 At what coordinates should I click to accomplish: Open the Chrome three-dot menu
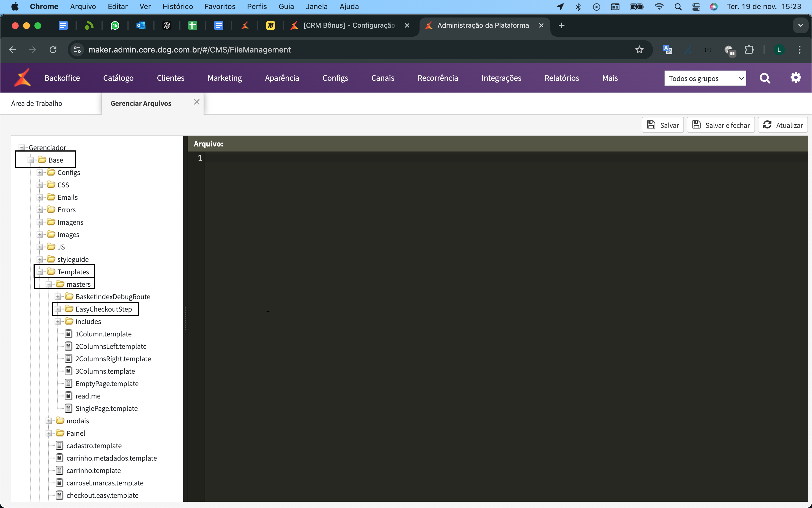[800, 50]
